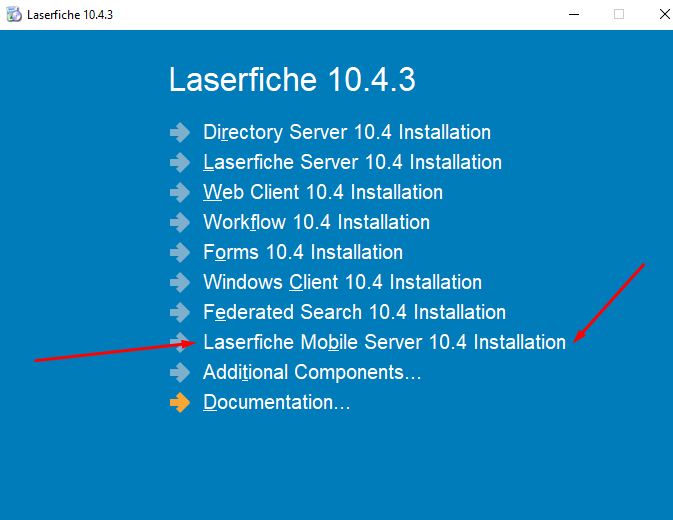This screenshot has width=673, height=520.
Task: Start the Web Client 10.4 Installation
Action: (323, 192)
